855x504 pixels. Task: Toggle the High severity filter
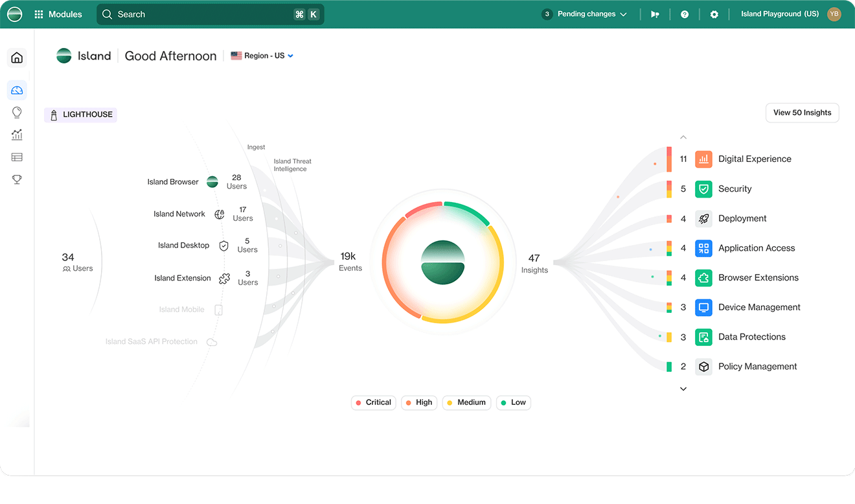coord(419,403)
